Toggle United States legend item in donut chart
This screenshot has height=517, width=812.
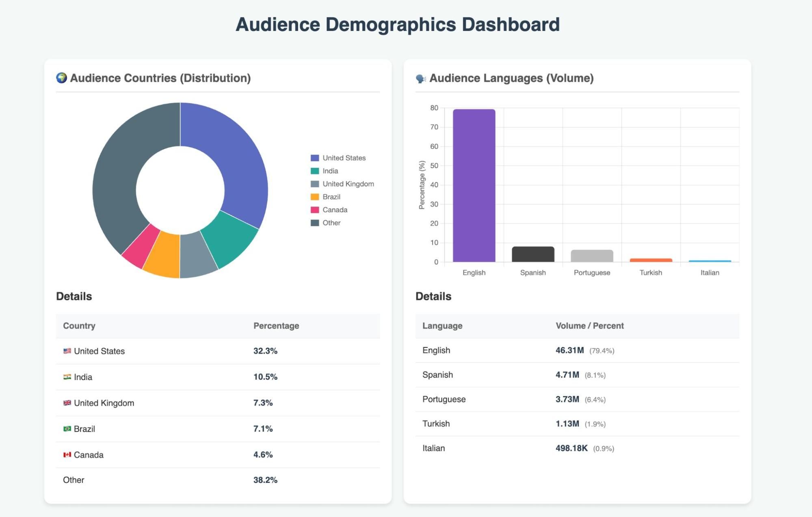pyautogui.click(x=343, y=158)
